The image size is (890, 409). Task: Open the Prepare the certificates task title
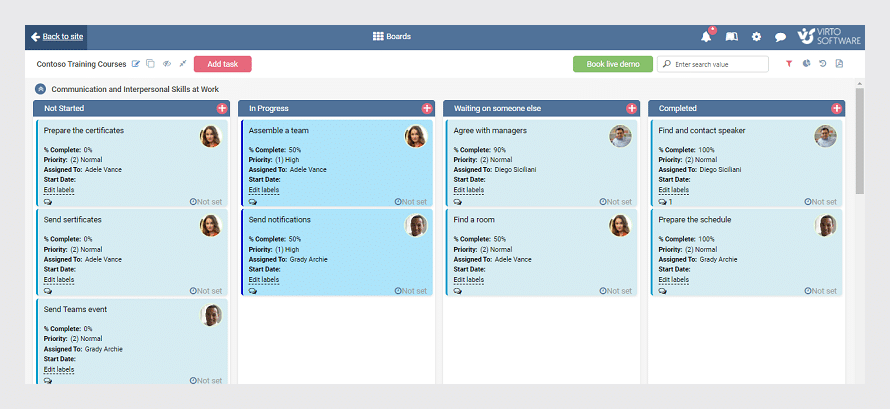pyautogui.click(x=83, y=130)
